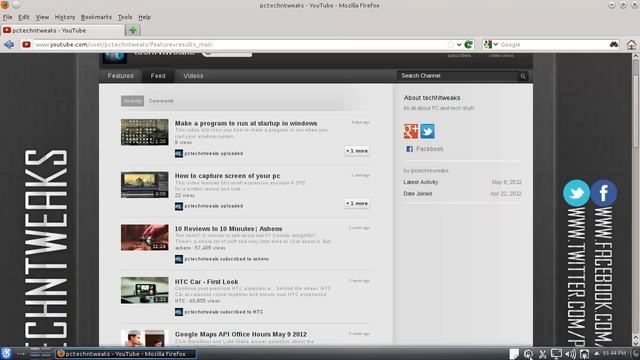Open the Edit menu
Image resolution: width=640 pixels, height=360 pixels.
tap(24, 17)
